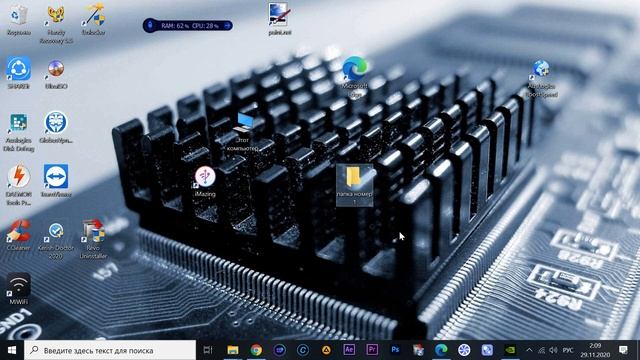This screenshot has width=640, height=360.
Task: Open Adobe Premiere Pro from the taskbar
Action: (x=372, y=350)
